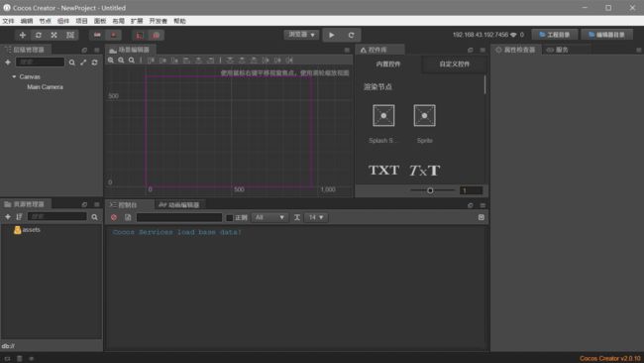Viewport: 644px width, 363px height.
Task: Open the 编辑 menu
Action: 27,21
